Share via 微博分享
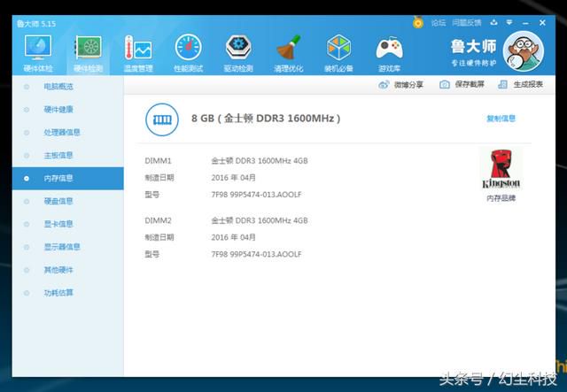 pos(400,85)
